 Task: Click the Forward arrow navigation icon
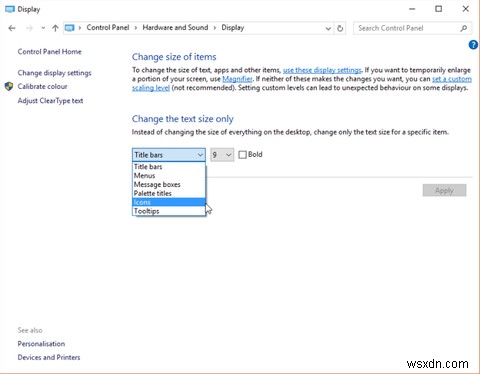[29, 28]
